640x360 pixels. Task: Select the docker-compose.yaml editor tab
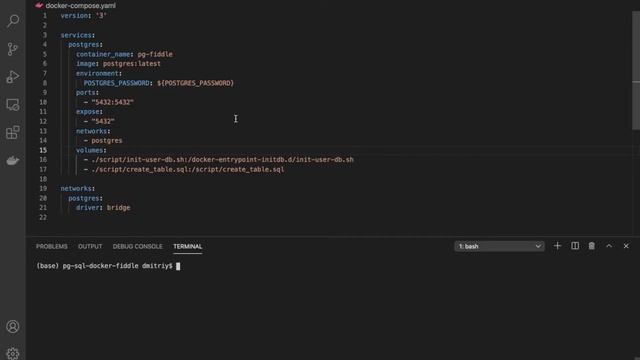[x=76, y=6]
